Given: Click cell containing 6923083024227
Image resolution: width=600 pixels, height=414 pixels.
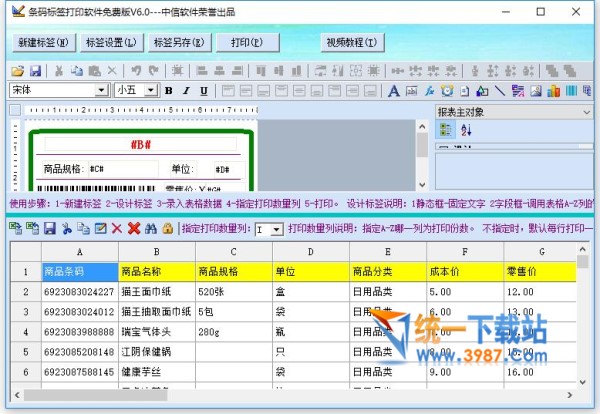Looking at the screenshot, I should [80, 292].
